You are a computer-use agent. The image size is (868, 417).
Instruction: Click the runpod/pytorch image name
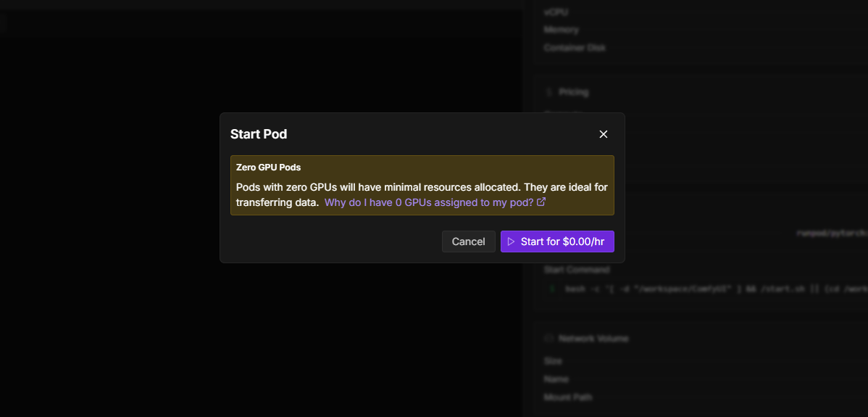pyautogui.click(x=831, y=234)
